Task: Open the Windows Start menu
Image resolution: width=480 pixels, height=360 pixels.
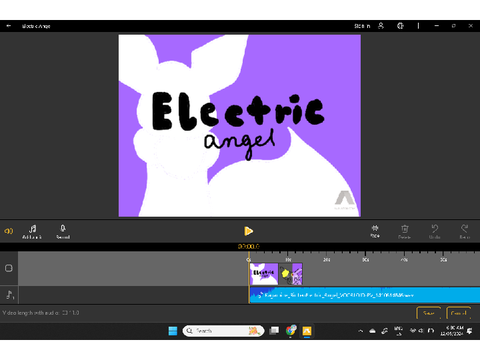Action: click(x=173, y=331)
